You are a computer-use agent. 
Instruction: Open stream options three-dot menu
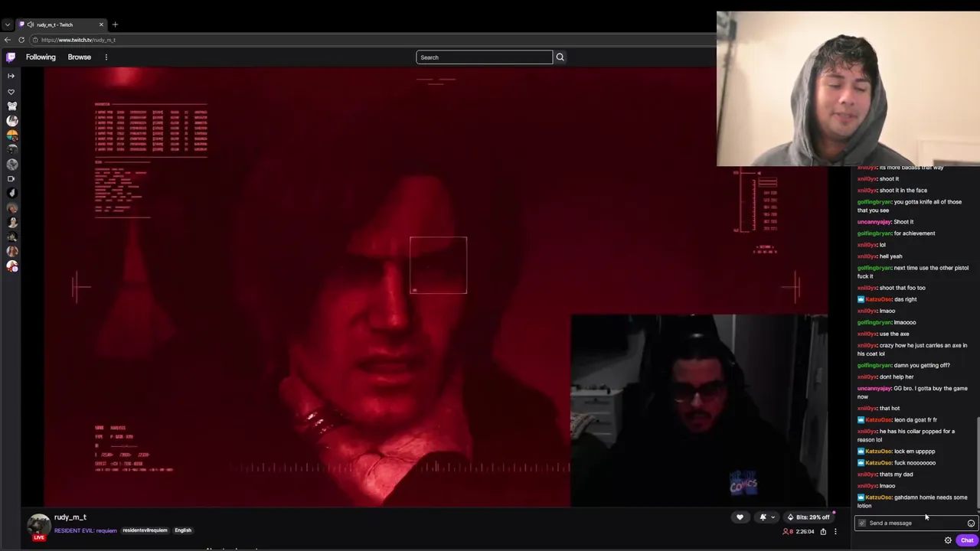[x=835, y=531]
